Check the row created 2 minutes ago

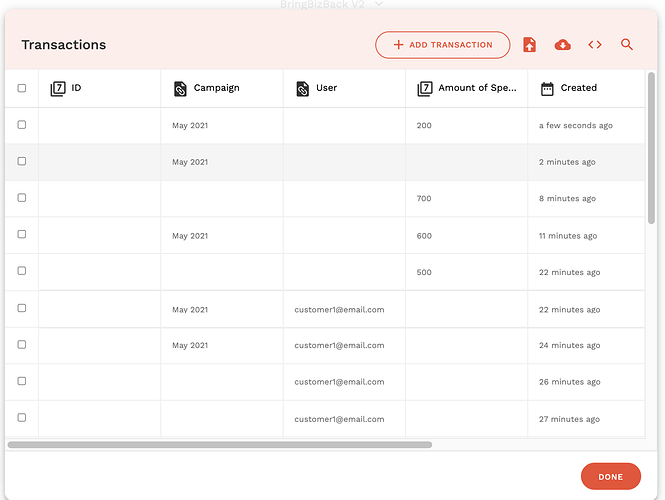click(22, 161)
